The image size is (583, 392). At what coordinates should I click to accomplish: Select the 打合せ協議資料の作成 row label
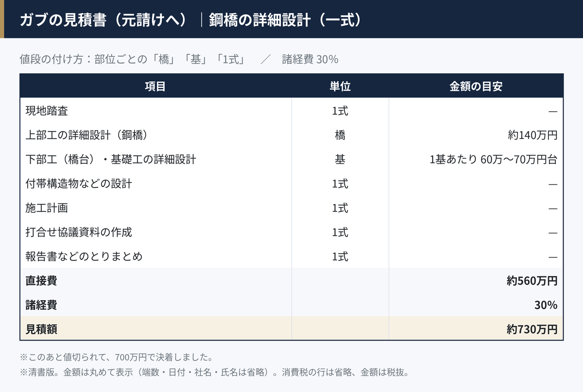tap(79, 232)
